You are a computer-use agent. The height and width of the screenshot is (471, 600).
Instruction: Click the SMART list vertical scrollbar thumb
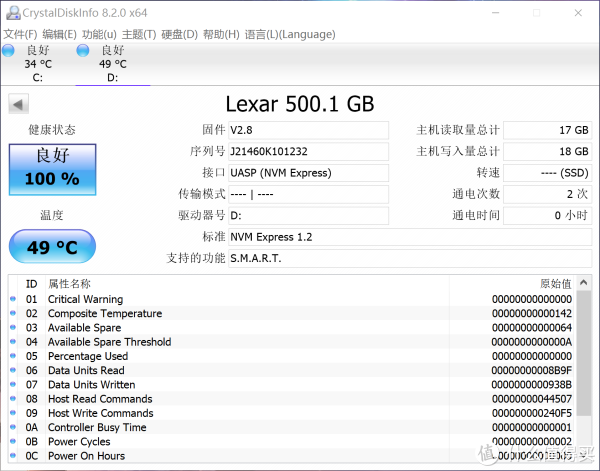(584, 353)
